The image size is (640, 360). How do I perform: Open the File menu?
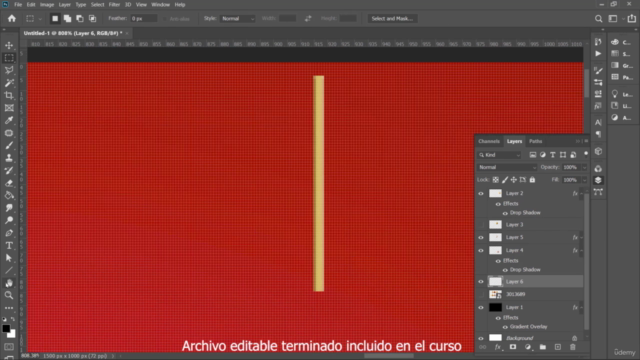[18, 4]
